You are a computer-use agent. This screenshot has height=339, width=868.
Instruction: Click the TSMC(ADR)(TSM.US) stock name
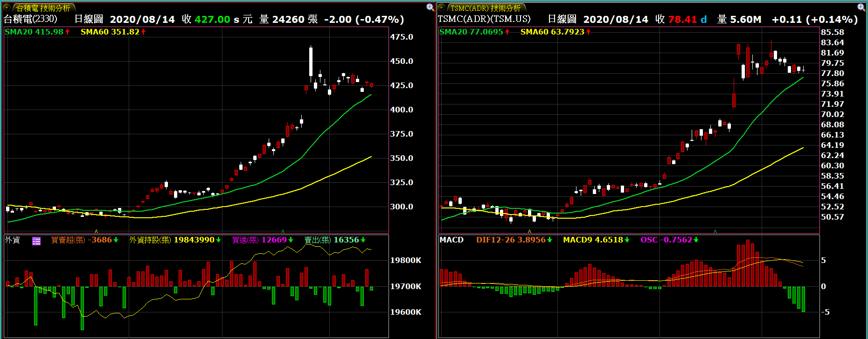484,19
